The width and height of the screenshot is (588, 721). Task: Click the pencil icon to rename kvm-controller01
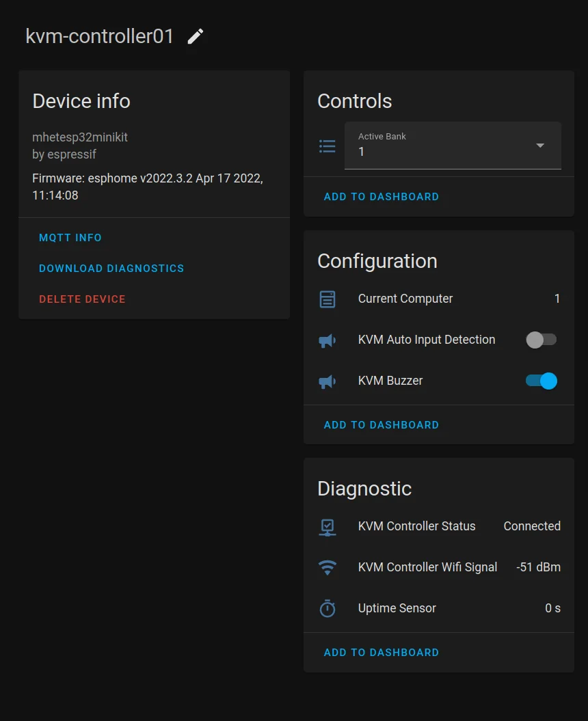pos(196,37)
